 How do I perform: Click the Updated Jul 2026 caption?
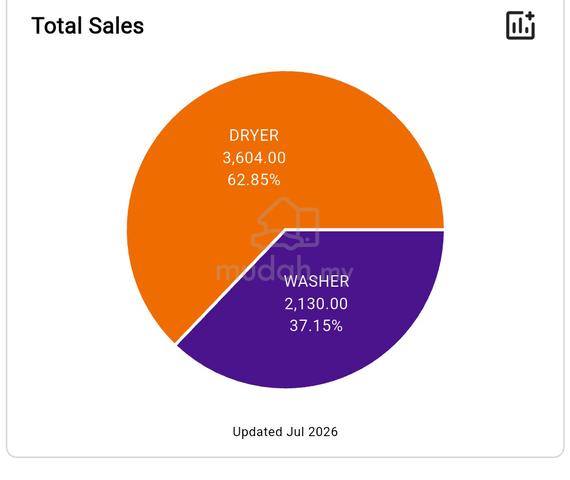(285, 432)
